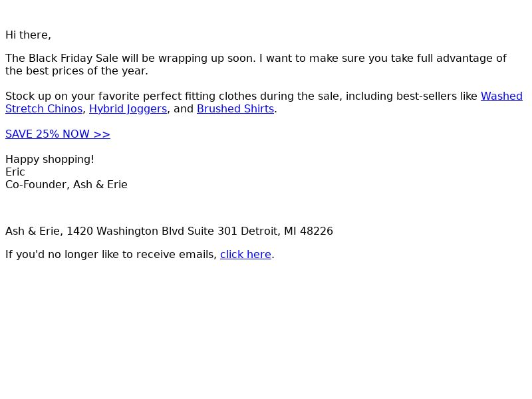This screenshot has height=399, width=532.
Task: Click the 'Hi there,' greeting text
Action: point(28,35)
